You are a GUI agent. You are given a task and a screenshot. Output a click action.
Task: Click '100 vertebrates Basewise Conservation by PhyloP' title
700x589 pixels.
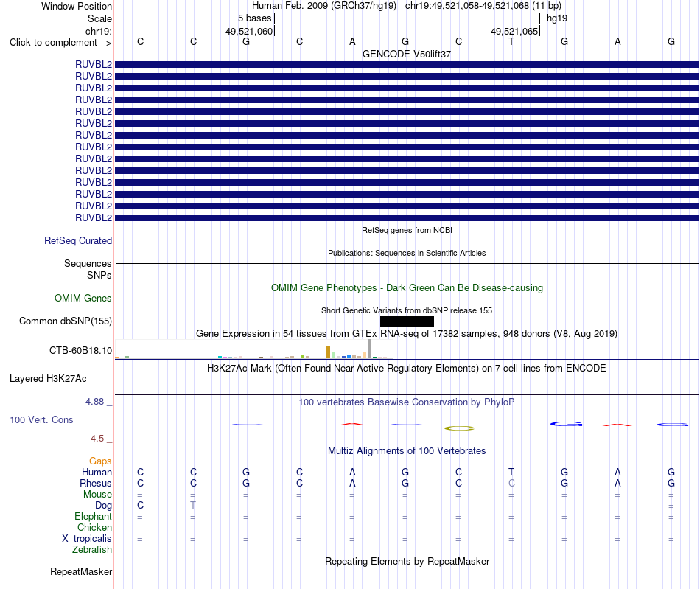(x=407, y=402)
